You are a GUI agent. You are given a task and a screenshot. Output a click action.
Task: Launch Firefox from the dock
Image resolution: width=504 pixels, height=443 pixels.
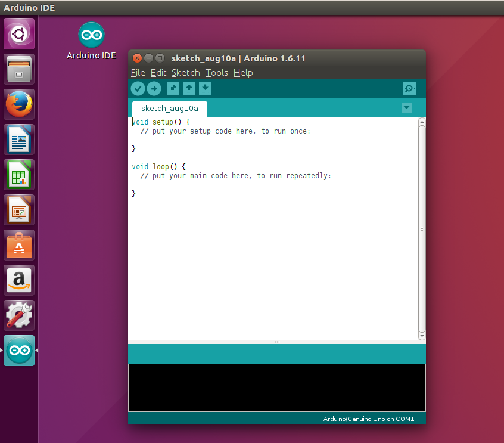coord(19,104)
